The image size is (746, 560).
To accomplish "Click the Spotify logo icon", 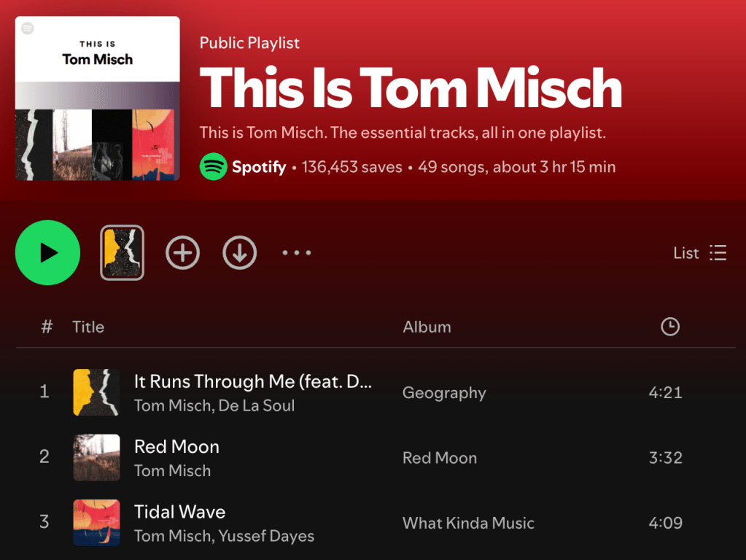I will [x=213, y=167].
